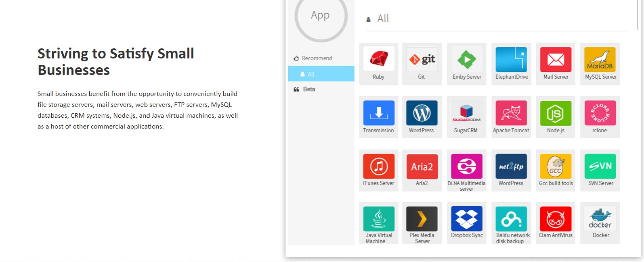Switch to the Recommend category
Viewport: 644px width, 262px height.
317,58
